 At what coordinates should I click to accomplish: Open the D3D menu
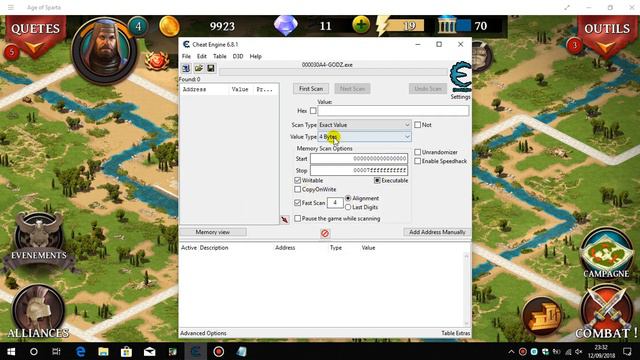click(238, 56)
